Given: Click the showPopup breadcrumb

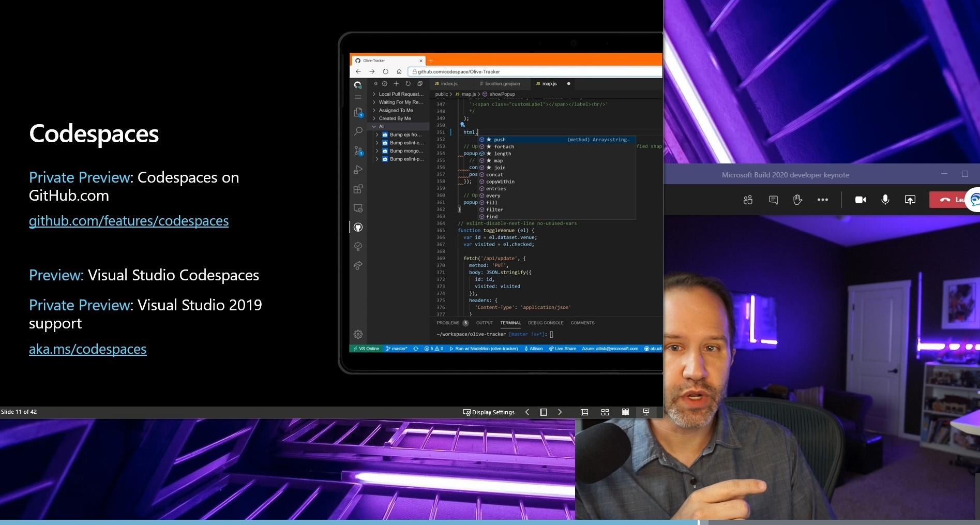Looking at the screenshot, I should coord(499,94).
